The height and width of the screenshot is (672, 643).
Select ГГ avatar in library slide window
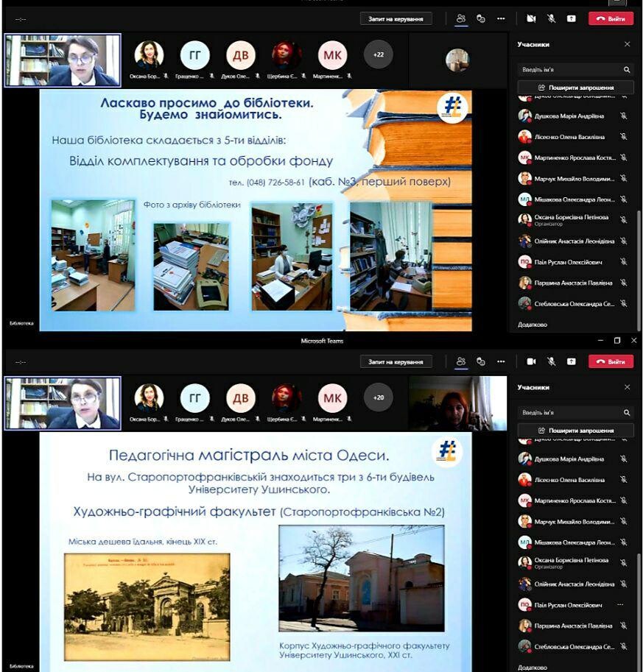[x=194, y=55]
